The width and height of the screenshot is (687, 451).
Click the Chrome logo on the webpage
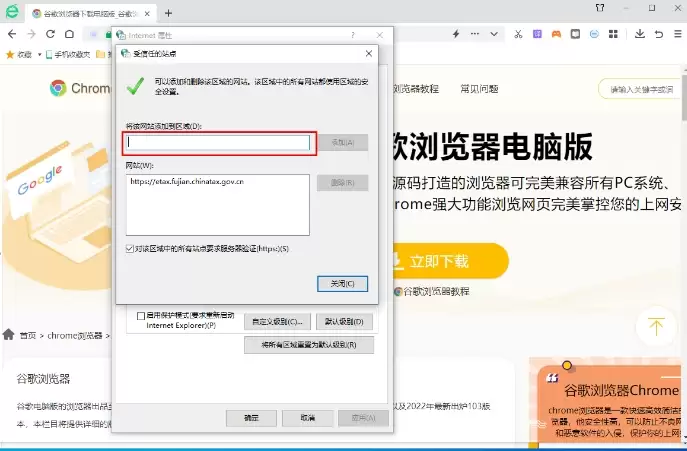pyautogui.click(x=58, y=88)
